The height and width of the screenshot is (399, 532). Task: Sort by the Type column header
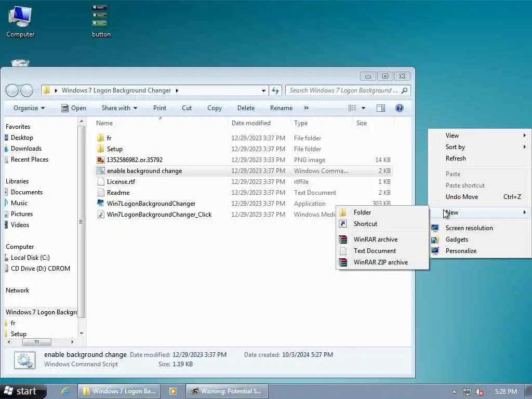coord(322,123)
